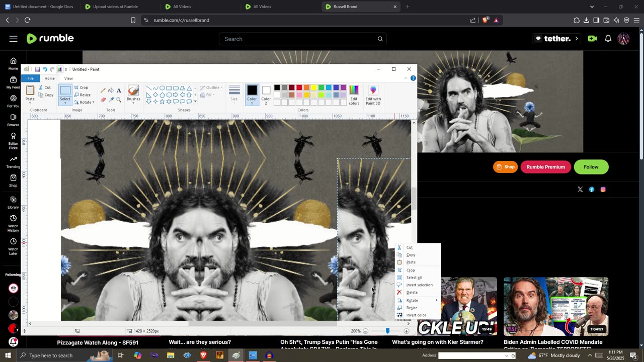Click the Paste clipboard icon in ribbon

(30, 90)
